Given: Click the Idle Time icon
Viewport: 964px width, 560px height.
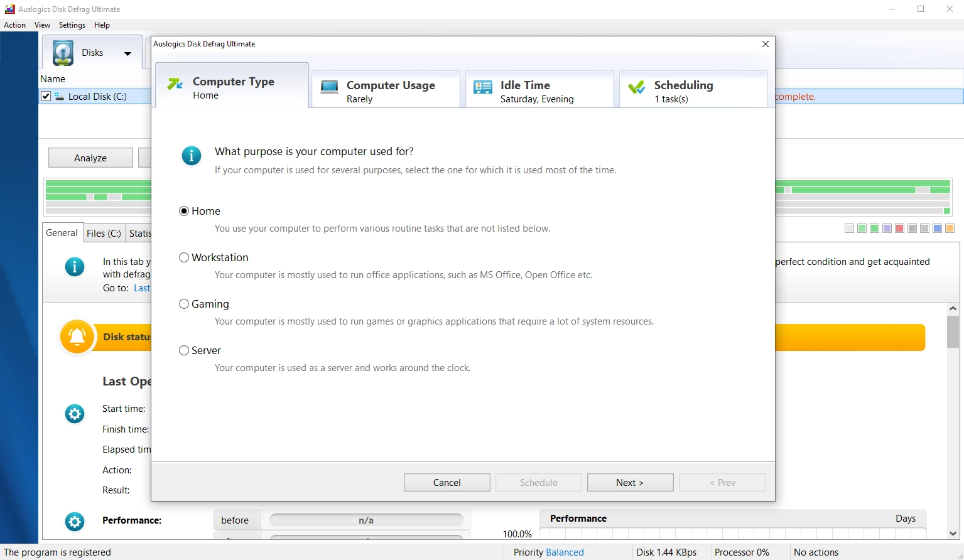Looking at the screenshot, I should click(x=483, y=87).
